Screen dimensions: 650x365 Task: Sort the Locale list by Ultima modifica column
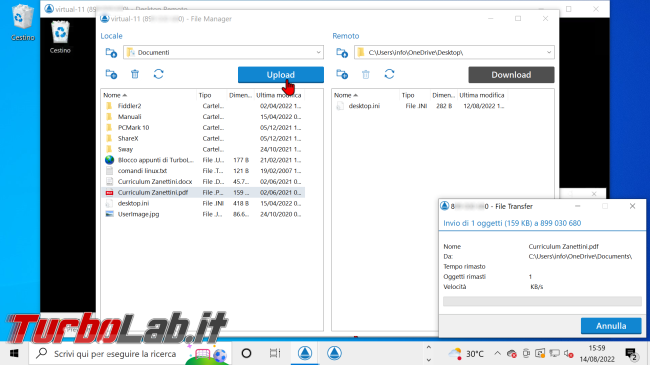[279, 95]
